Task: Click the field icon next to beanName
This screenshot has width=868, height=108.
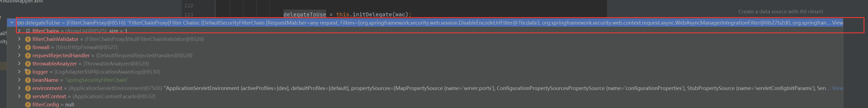Action: point(28,80)
